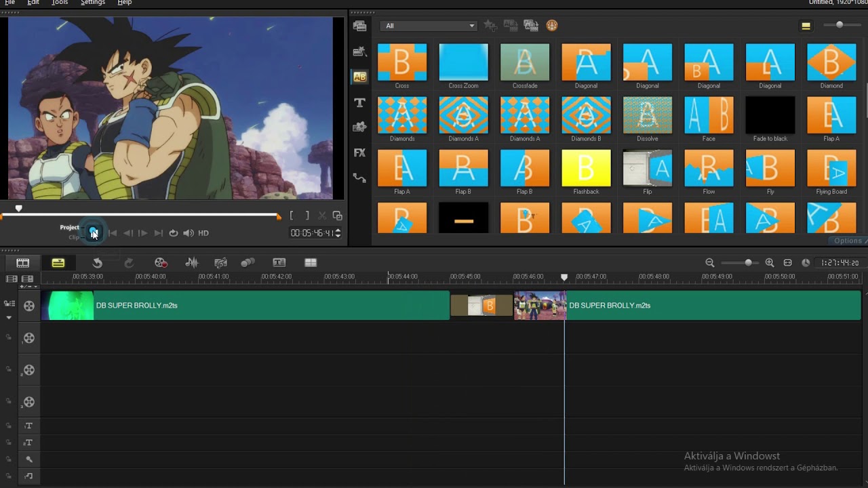Zoom in the timeline with plus magnifier
Viewport: 868px width, 488px height.
click(770, 263)
